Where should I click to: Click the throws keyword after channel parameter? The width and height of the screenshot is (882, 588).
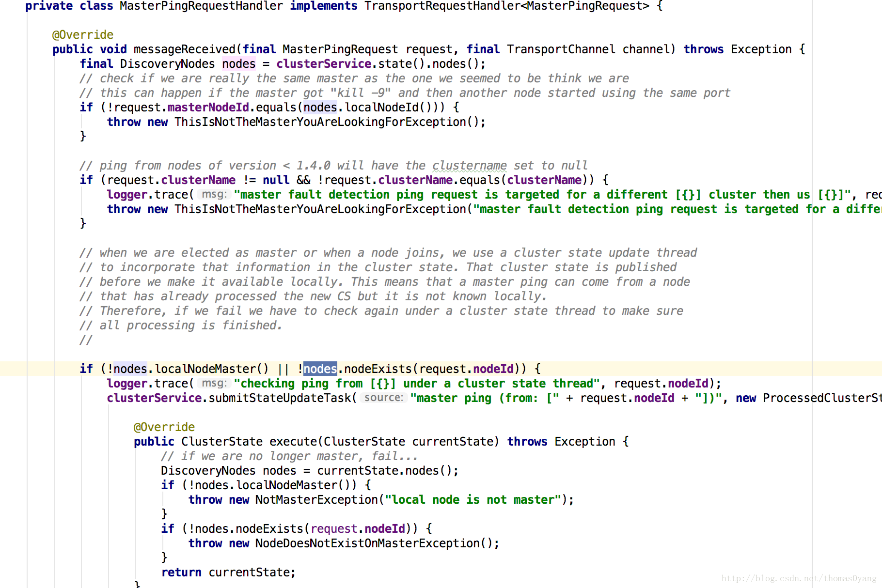[x=703, y=49]
